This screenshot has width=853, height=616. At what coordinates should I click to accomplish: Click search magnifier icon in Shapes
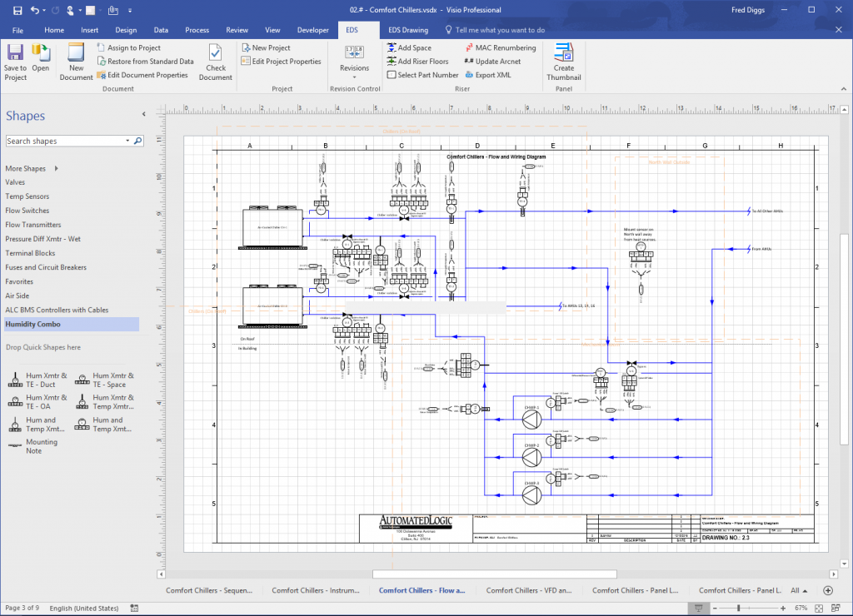(x=138, y=141)
